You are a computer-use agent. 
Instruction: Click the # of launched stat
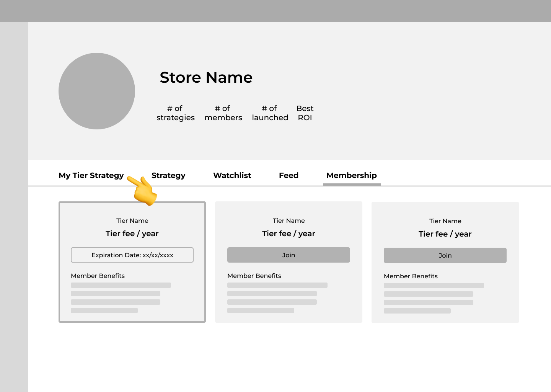click(270, 113)
